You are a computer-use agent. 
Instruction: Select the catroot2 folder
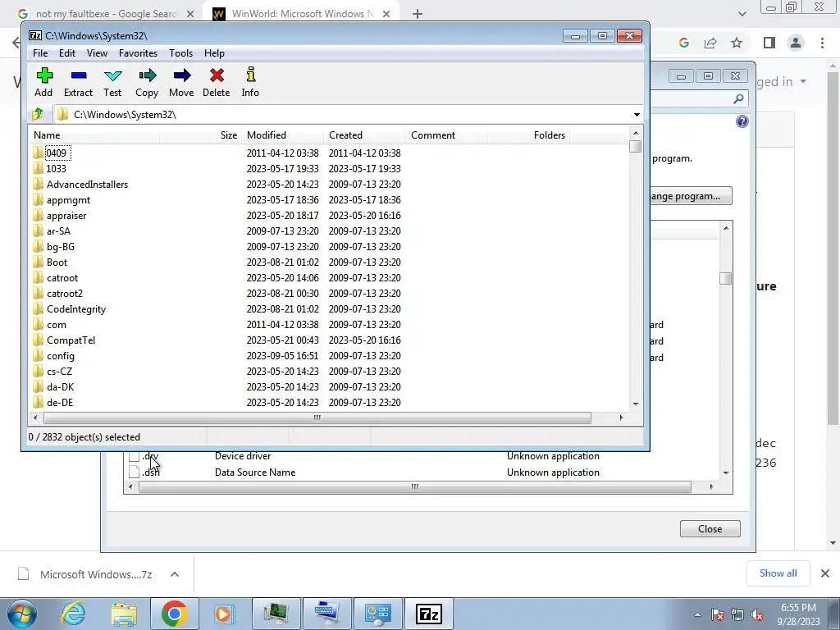(64, 294)
